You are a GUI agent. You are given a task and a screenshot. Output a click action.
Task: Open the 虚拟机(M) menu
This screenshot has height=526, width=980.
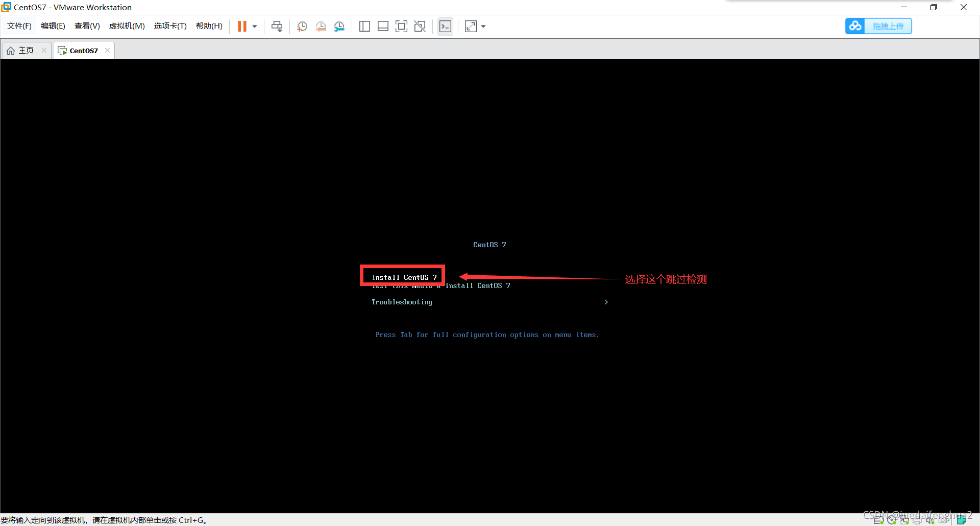click(x=127, y=26)
